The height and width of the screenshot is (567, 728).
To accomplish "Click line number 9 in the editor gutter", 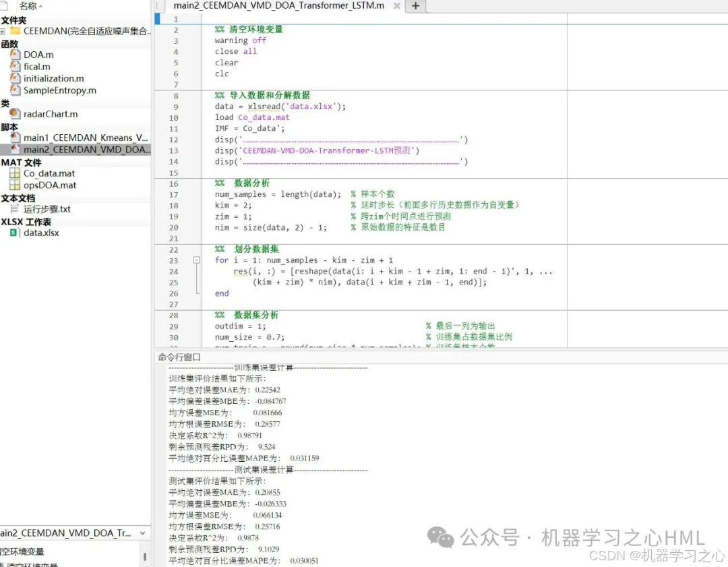I will (x=176, y=107).
